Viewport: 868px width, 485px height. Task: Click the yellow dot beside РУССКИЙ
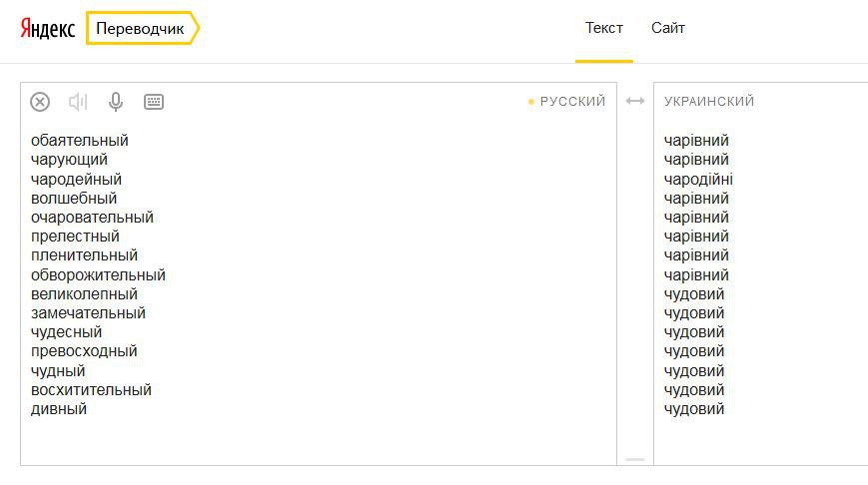[x=531, y=102]
